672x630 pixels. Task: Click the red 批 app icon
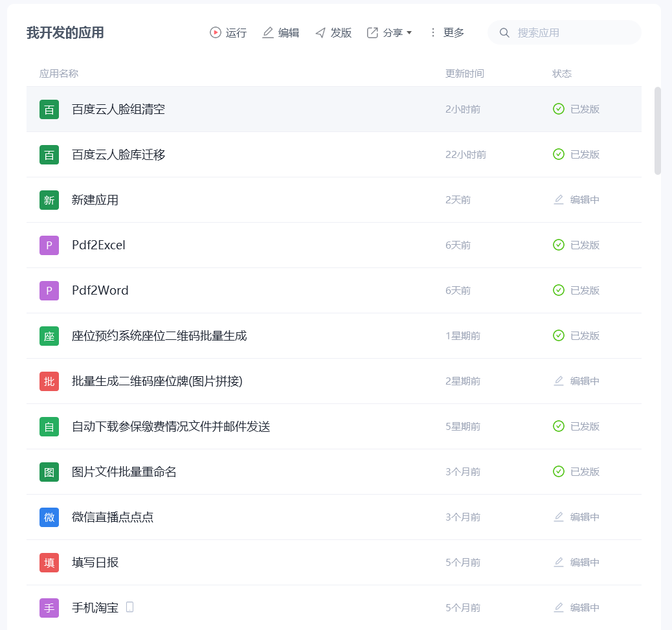(x=49, y=381)
